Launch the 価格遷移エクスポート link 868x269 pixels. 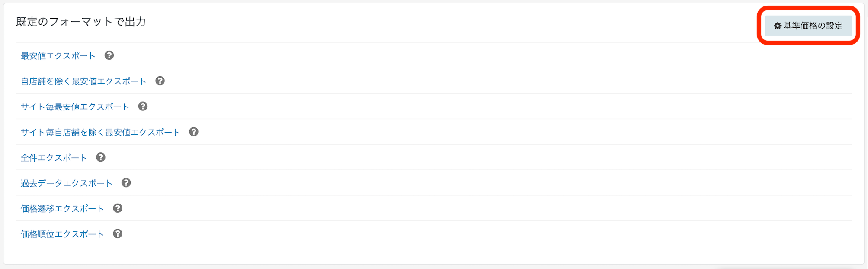pos(62,209)
